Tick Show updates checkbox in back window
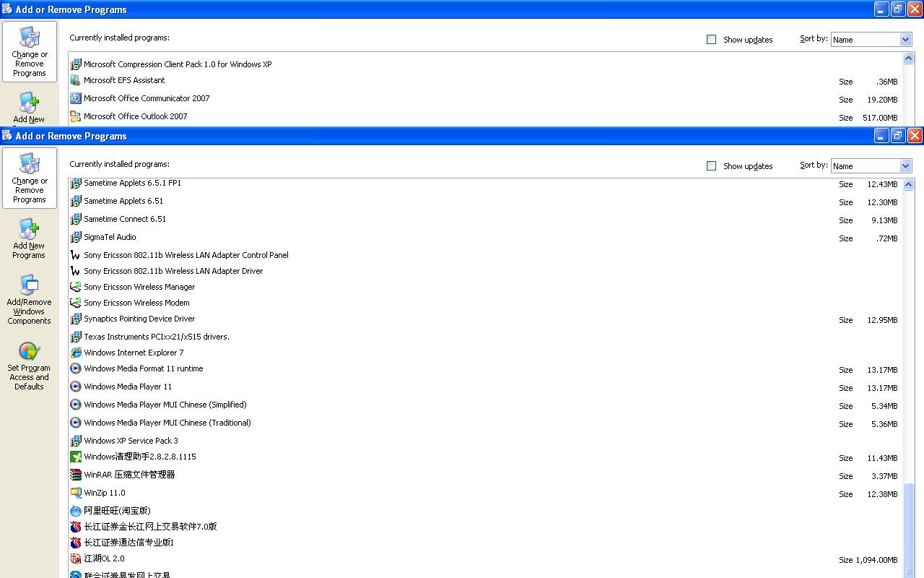 (711, 40)
